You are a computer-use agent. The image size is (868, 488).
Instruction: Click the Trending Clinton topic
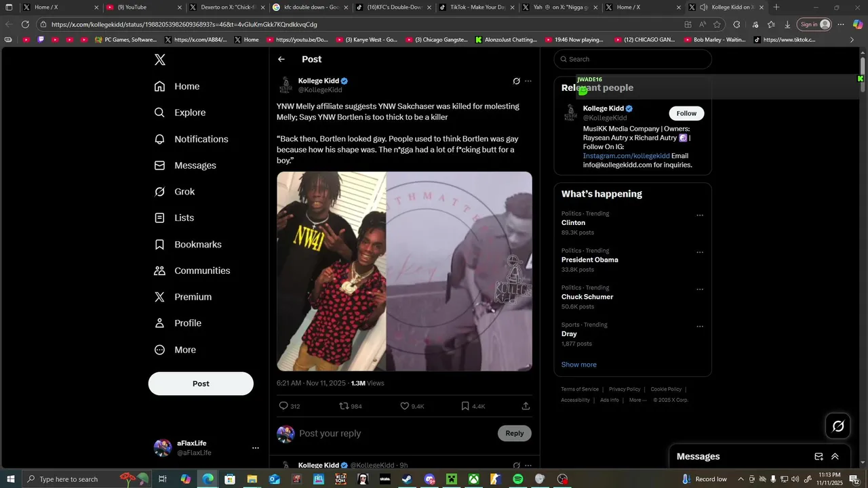(573, 223)
